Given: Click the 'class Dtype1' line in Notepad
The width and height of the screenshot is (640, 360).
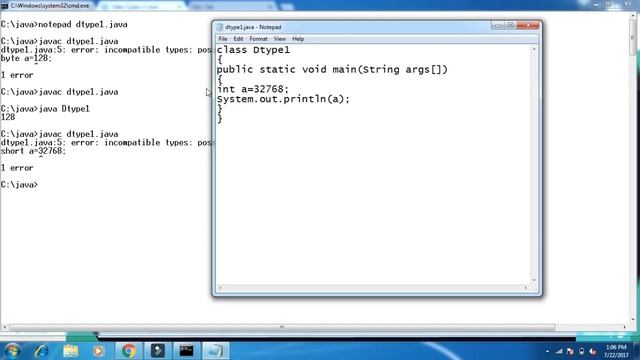Looking at the screenshot, I should (x=253, y=50).
